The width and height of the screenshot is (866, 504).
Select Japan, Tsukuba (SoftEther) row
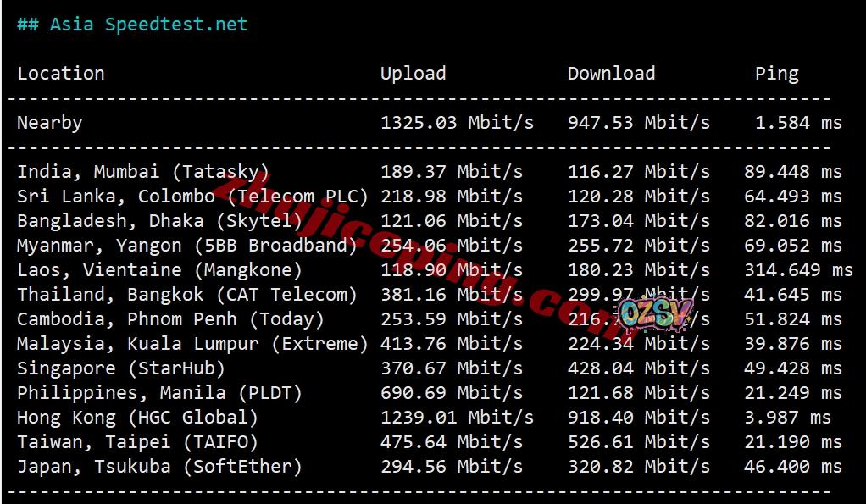pos(159,467)
